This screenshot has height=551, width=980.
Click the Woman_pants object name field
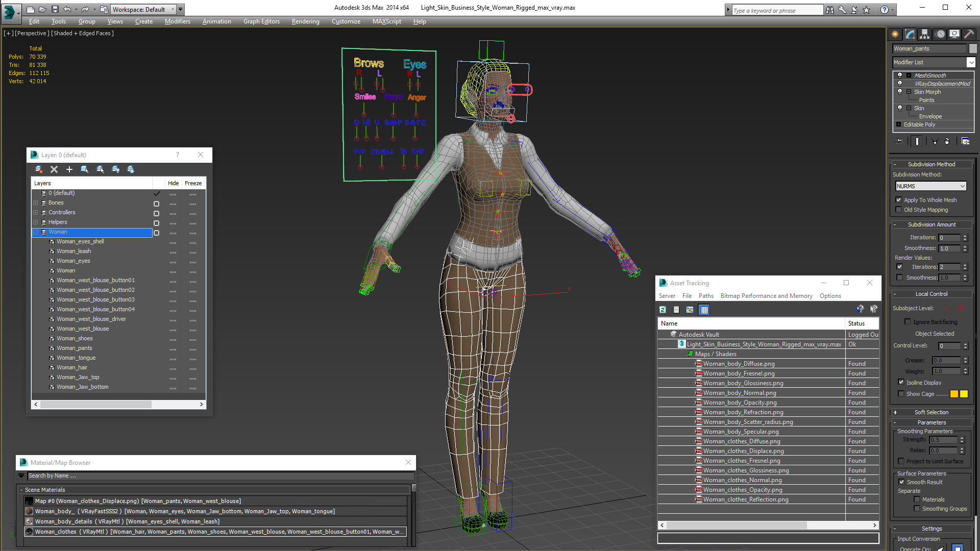(929, 48)
